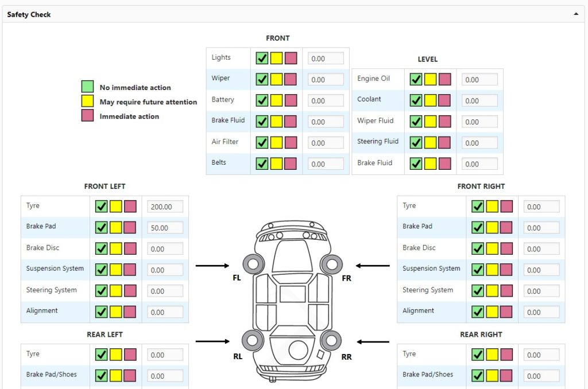Select yellow attention status for Engine Oil
The image size is (588, 389).
(430, 79)
